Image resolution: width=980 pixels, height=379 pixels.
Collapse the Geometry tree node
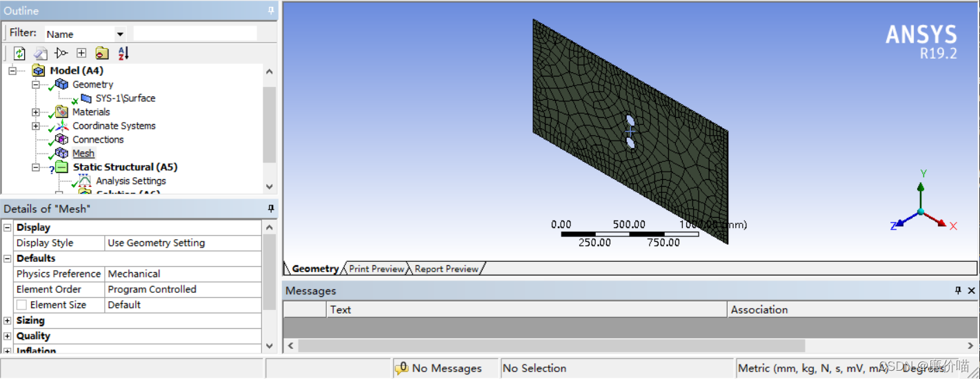tap(36, 84)
